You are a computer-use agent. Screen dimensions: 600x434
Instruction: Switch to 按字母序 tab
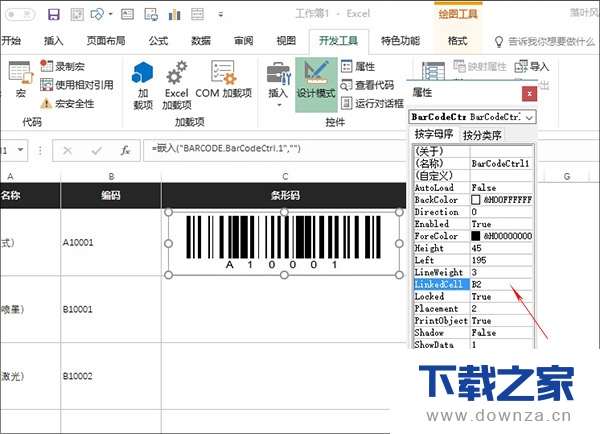click(x=434, y=134)
